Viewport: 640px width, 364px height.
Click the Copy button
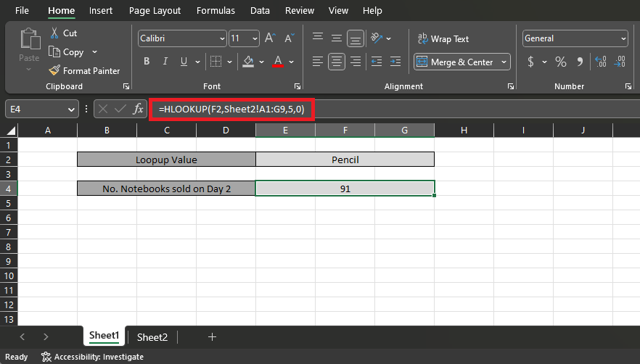coord(66,51)
